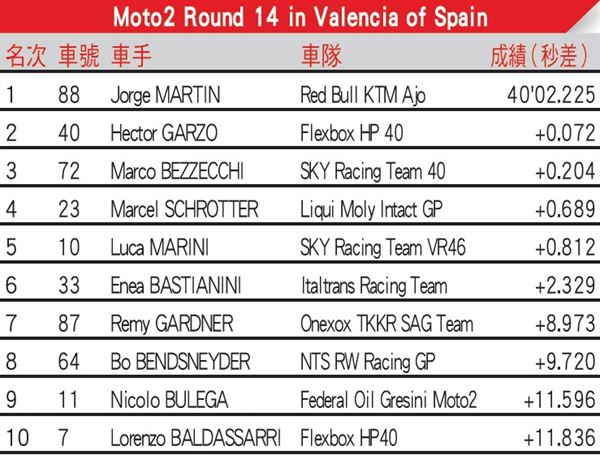Screen dimensions: 600x455
Task: Select the 成績(秒差) column header
Action: point(540,56)
